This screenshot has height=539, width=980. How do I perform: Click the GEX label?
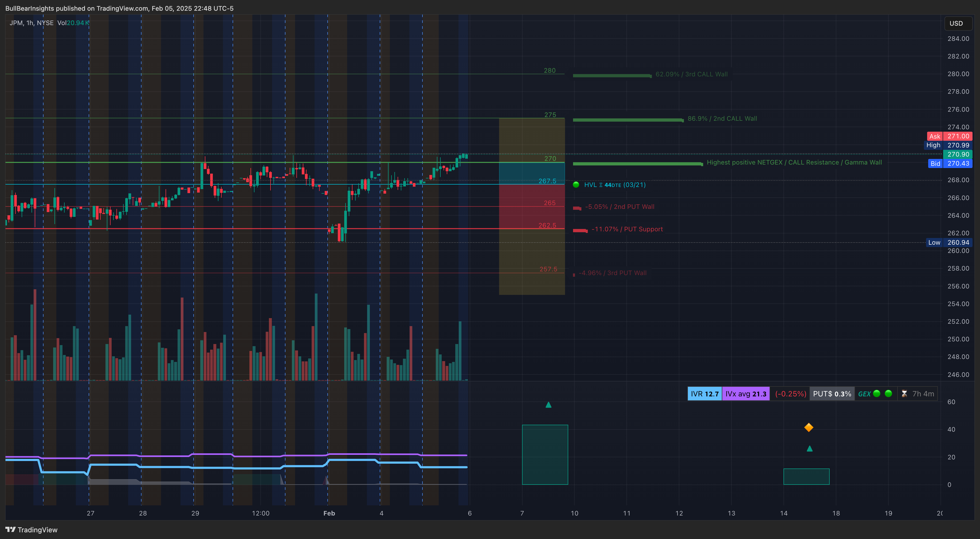[864, 394]
